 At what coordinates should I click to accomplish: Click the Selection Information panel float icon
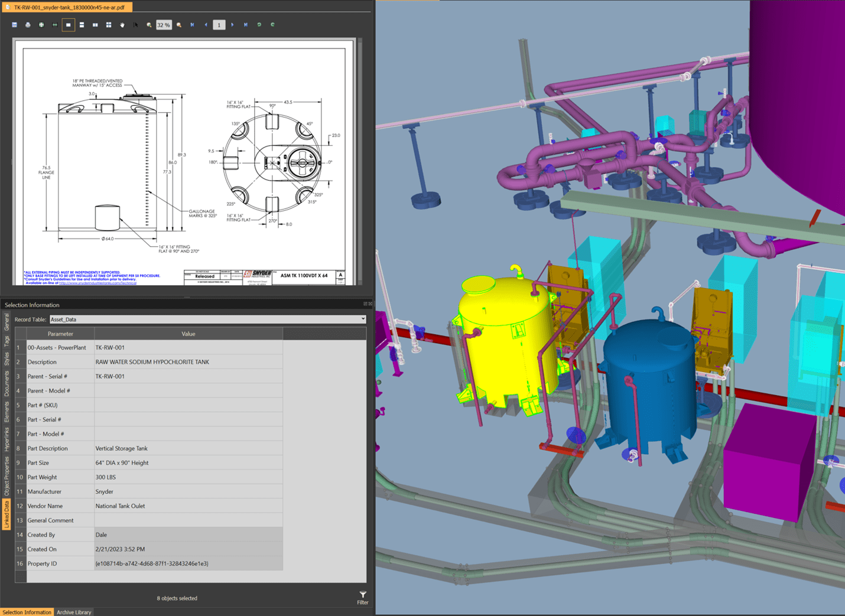[x=365, y=304]
